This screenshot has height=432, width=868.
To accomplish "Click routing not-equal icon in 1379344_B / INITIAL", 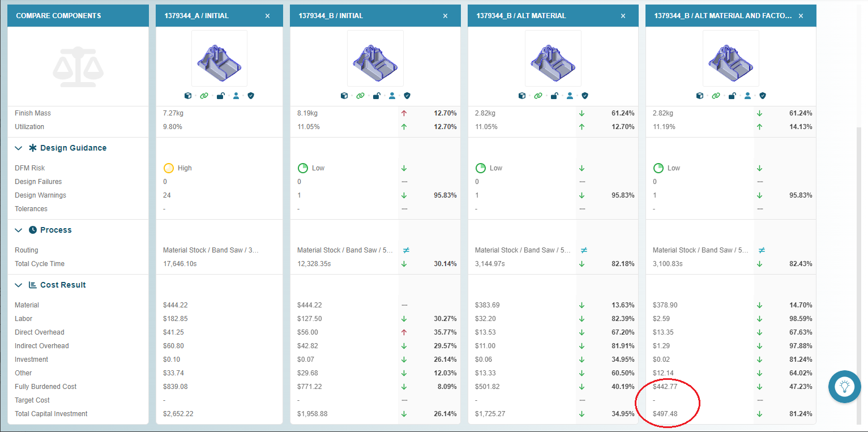I will pos(406,250).
